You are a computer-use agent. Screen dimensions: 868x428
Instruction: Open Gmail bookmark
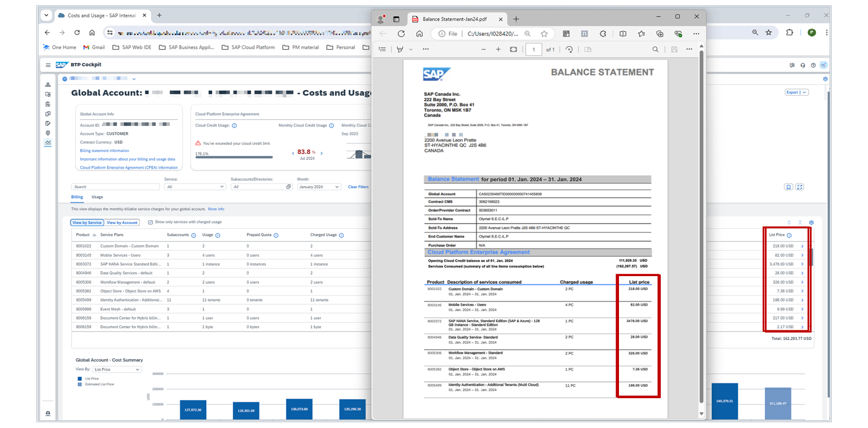click(94, 47)
